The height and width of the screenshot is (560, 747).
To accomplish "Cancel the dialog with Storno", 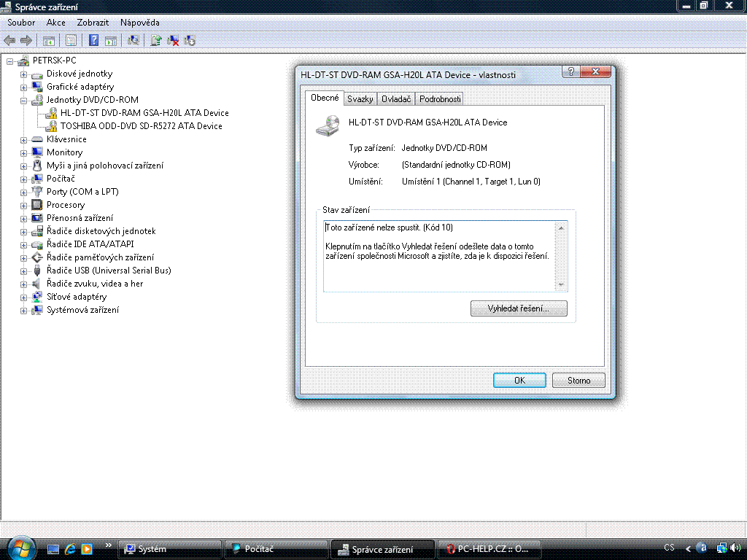I will 578,381.
